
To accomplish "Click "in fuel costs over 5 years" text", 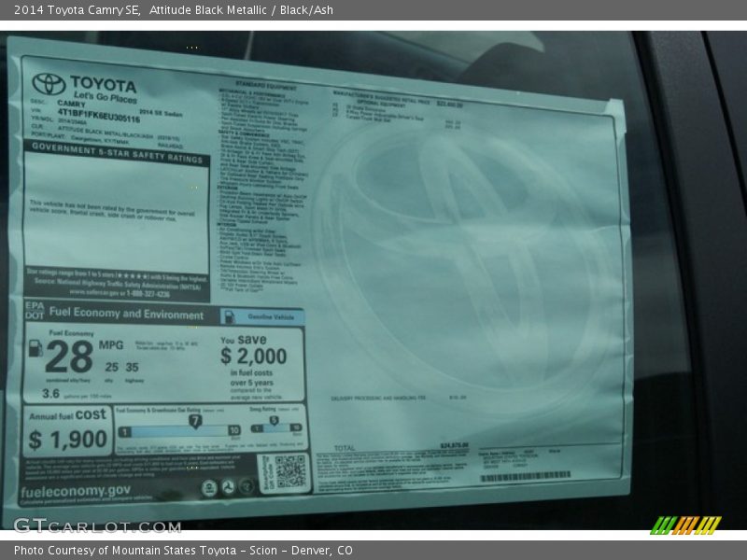I will tap(251, 378).
